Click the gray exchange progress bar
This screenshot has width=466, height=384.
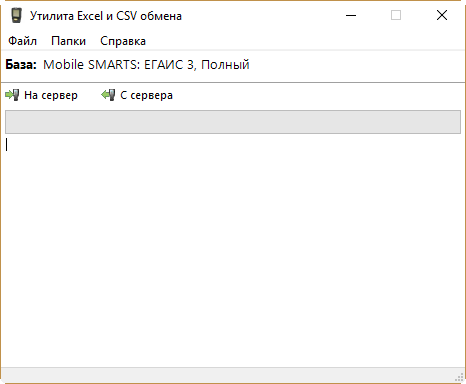click(x=233, y=122)
